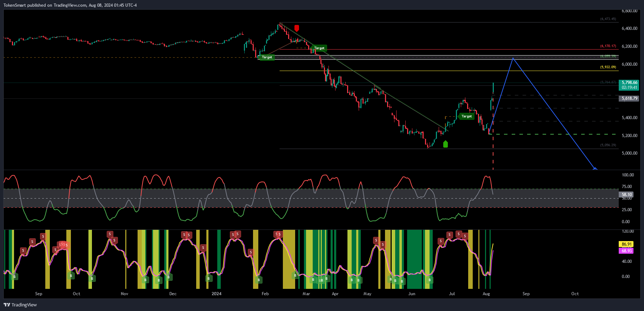Click the red down-arrow sell marker near February peak

tap(297, 28)
